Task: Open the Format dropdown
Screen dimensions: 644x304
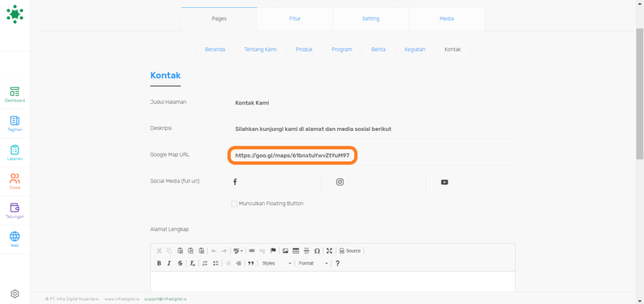Action: pyautogui.click(x=313, y=263)
